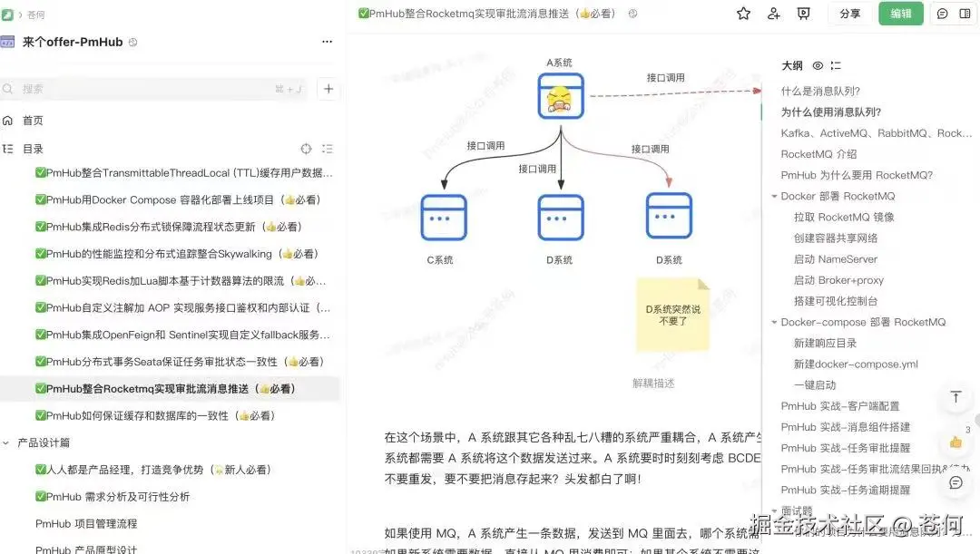980x554 pixels.
Task: Click the plus button to create new document
Action: pyautogui.click(x=328, y=89)
